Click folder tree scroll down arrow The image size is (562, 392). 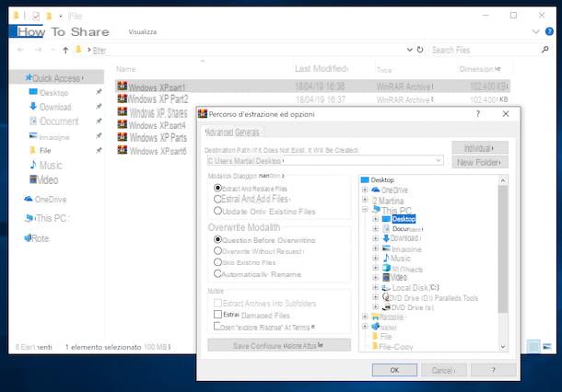[x=502, y=346]
